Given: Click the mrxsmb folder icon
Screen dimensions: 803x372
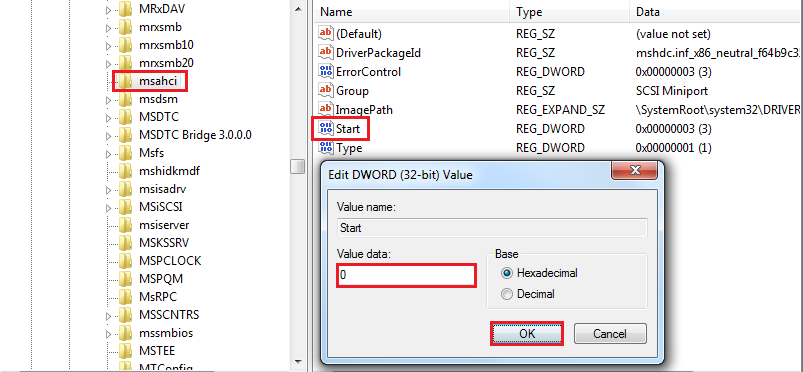Looking at the screenshot, I should 125,27.
